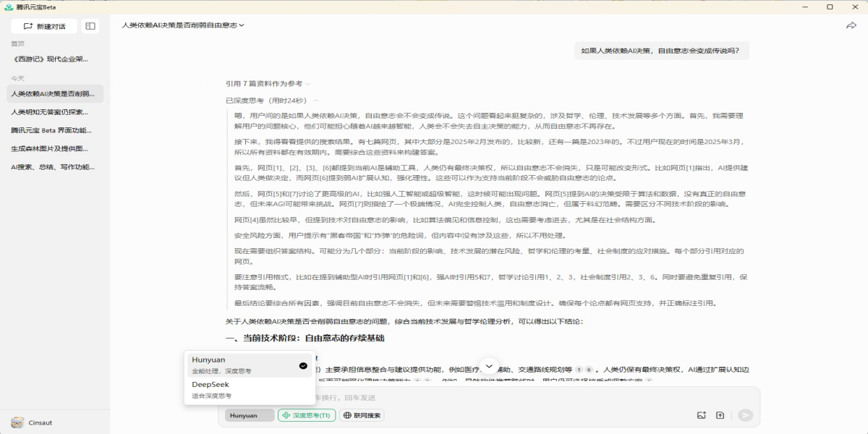Click the Hunyuan model selector button

coord(249,415)
